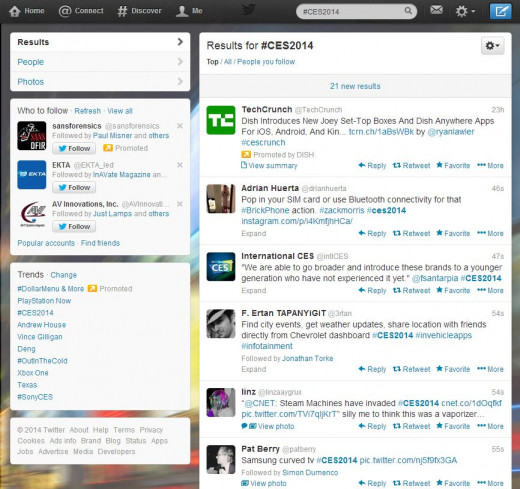Reply to Adrian Huerta's tweet
This screenshot has height=489, width=520.
(x=372, y=233)
